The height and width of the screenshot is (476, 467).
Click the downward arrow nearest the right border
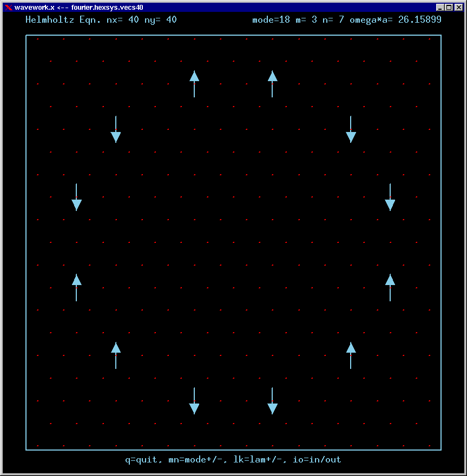[390, 197]
